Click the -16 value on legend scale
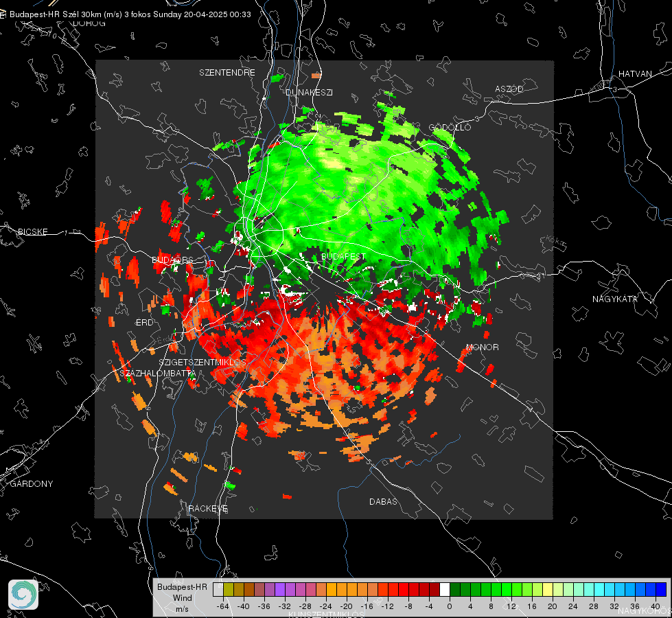The height and width of the screenshot is (618, 672). click(367, 606)
